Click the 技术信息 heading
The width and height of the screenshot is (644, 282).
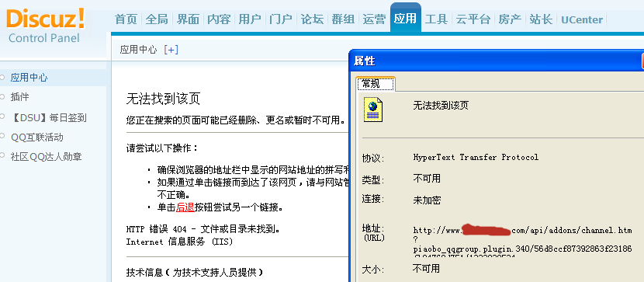pyautogui.click(x=195, y=272)
